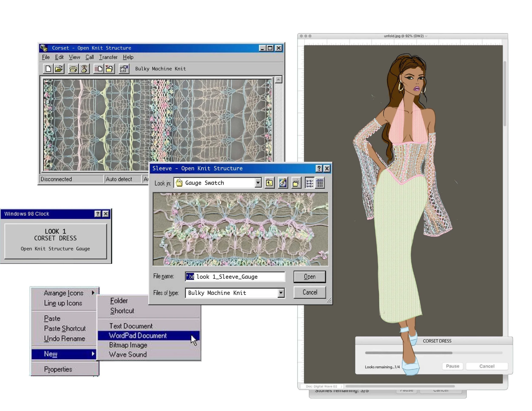Click the Open folder toolbar icon

click(59, 69)
